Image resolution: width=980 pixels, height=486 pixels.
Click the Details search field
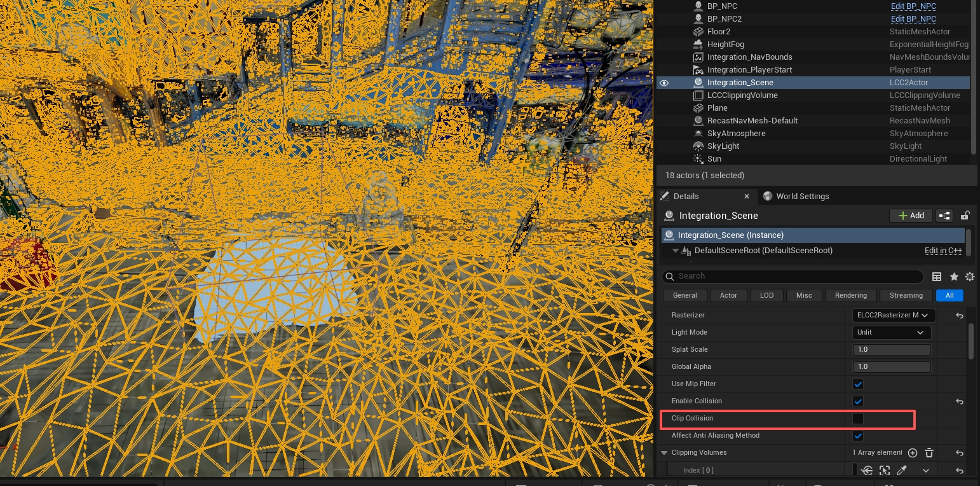(x=793, y=277)
